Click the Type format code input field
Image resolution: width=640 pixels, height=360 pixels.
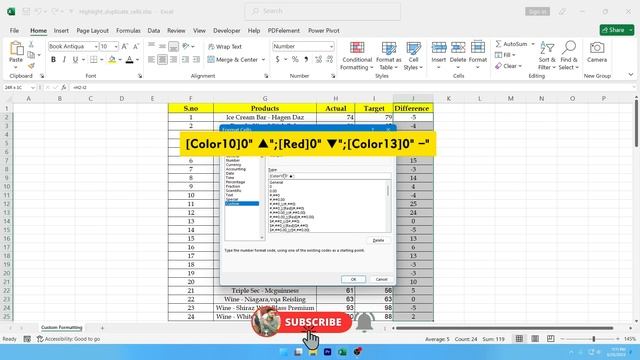click(329, 176)
